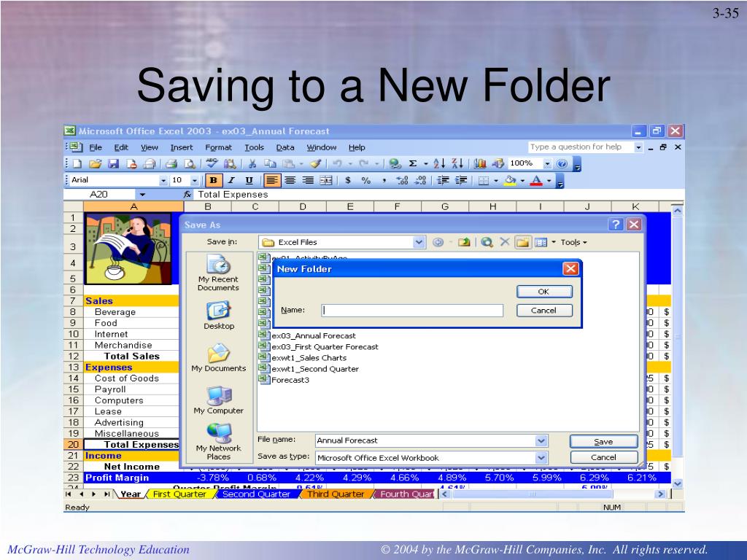This screenshot has width=747, height=560.
Task: Switch to the Third Quarter sheet tab
Action: tap(336, 494)
